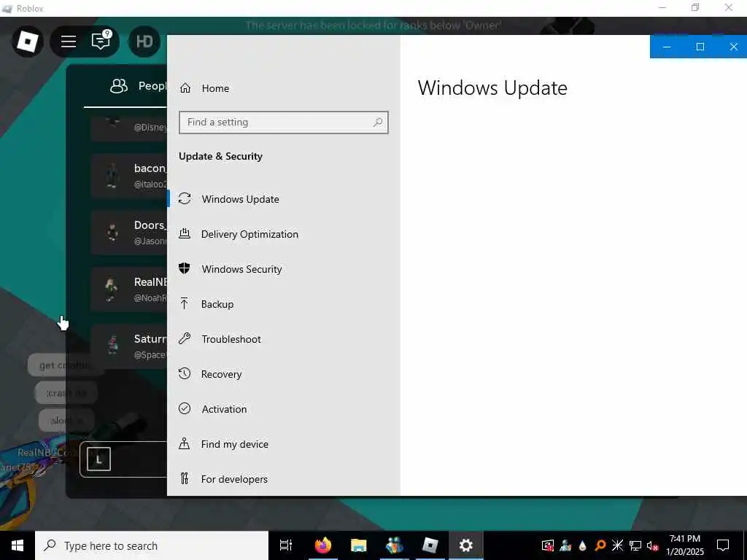
Task: Open the Windows Start menu
Action: coord(18,545)
